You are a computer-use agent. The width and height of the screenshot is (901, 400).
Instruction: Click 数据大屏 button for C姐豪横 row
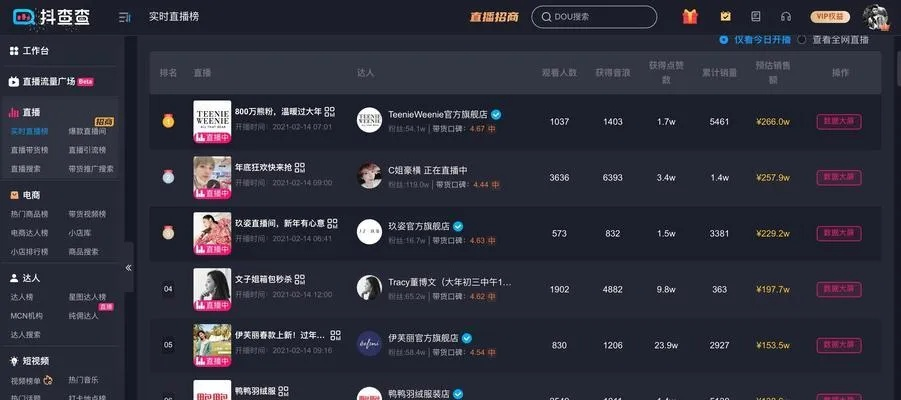point(839,178)
